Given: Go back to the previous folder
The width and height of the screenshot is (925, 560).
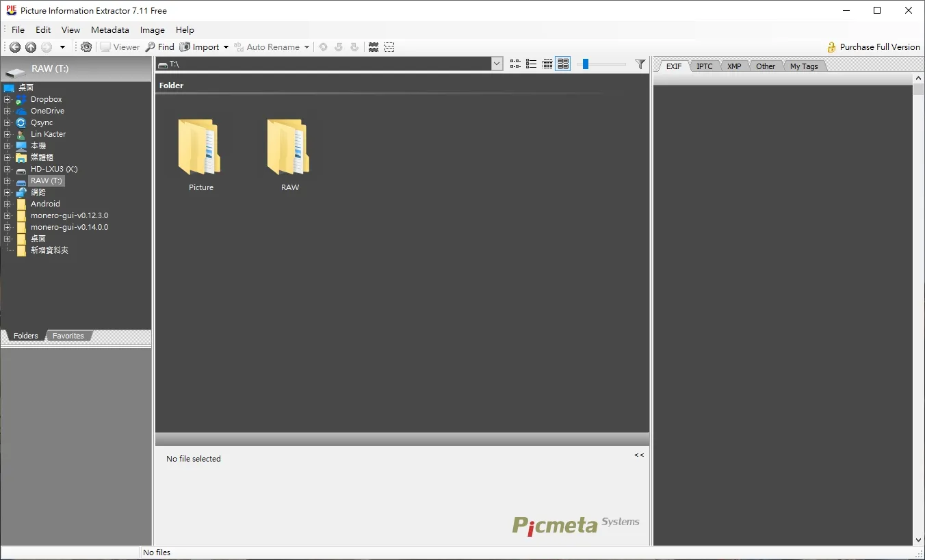Looking at the screenshot, I should [15, 47].
